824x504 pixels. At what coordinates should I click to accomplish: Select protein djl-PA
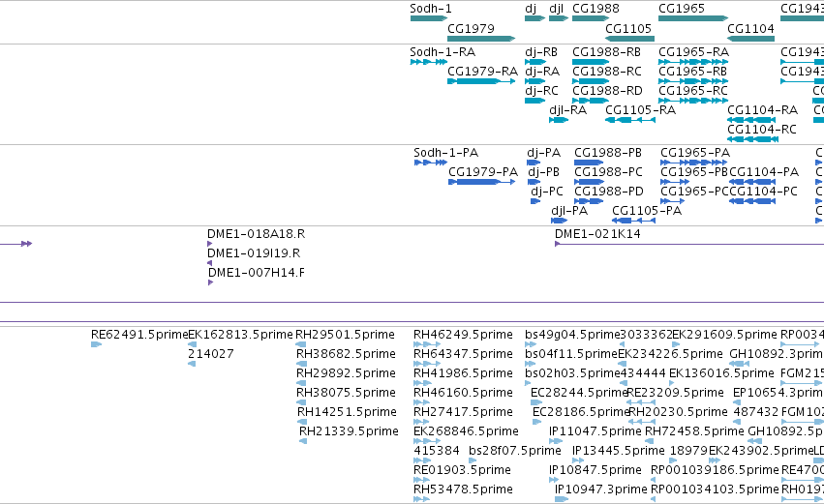coord(559,221)
